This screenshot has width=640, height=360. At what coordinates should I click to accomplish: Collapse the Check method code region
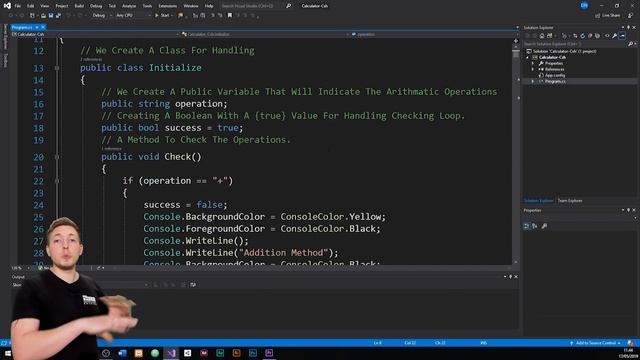57,157
